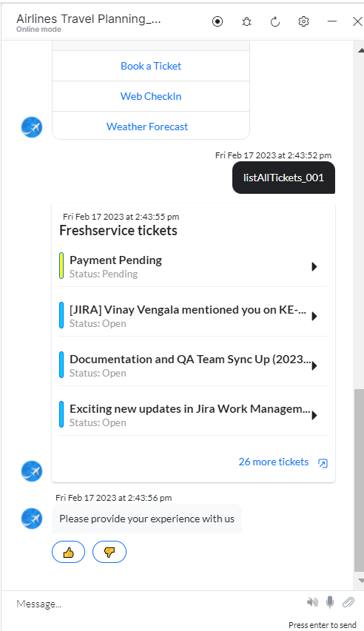Click the chat vertical scrollbar thumb
This screenshot has height=631, width=364.
[359, 481]
